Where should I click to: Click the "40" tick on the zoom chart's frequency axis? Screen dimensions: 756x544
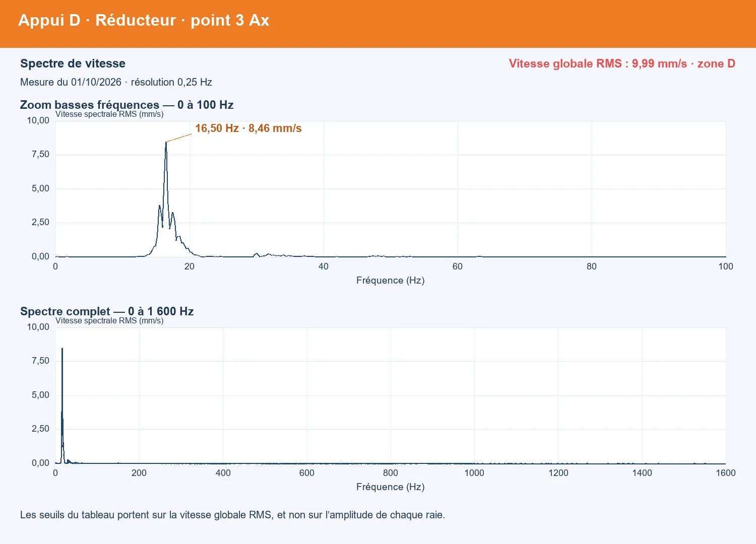(x=324, y=266)
